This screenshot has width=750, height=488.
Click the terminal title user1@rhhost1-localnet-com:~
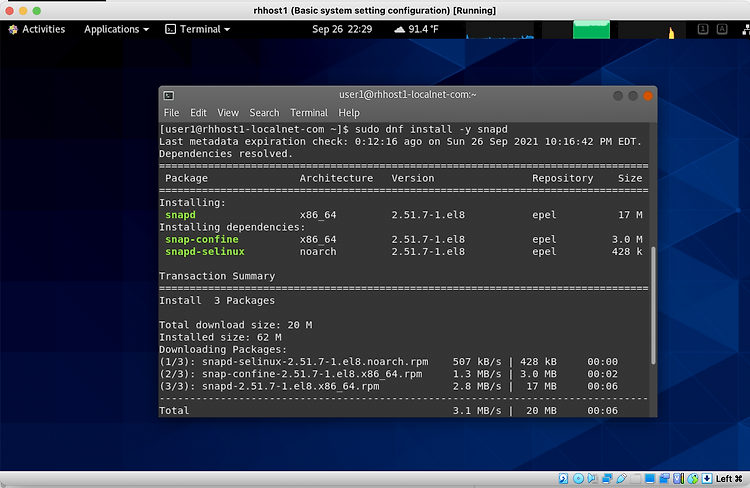click(408, 95)
